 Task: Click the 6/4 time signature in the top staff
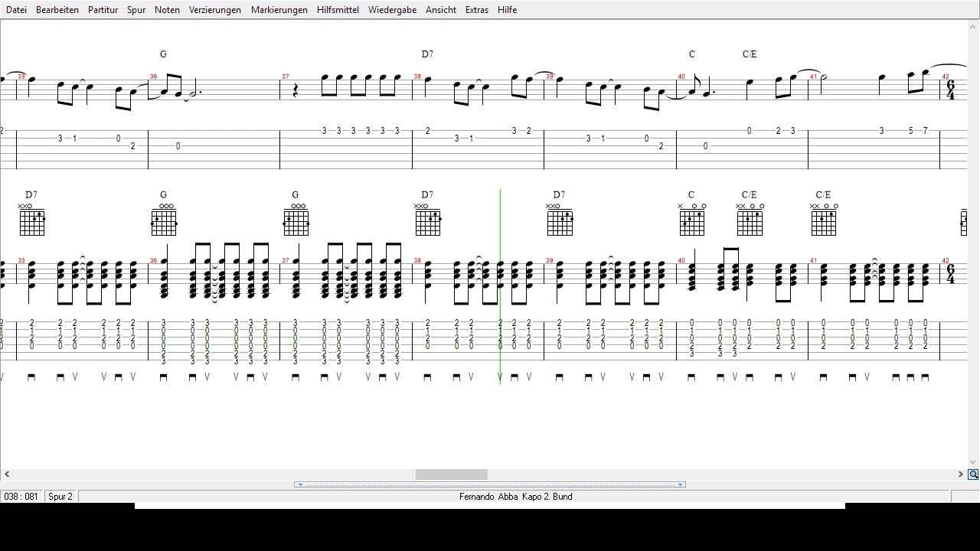(x=951, y=90)
